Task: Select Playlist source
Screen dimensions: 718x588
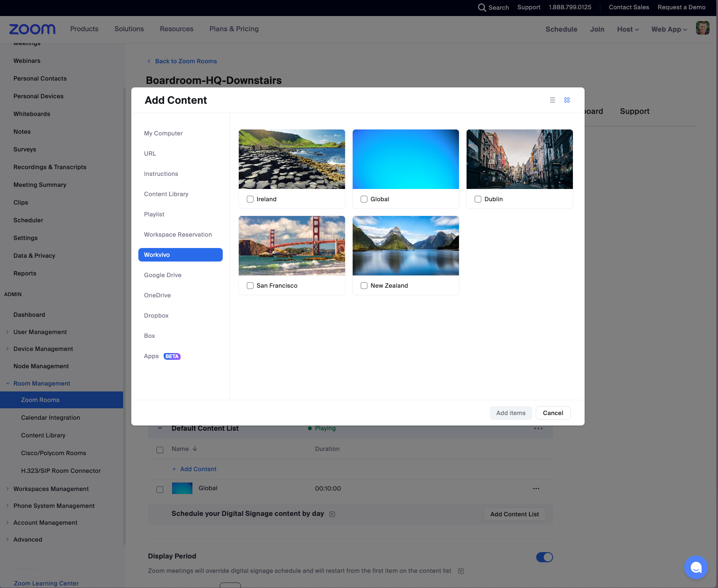Action: [x=181, y=214]
